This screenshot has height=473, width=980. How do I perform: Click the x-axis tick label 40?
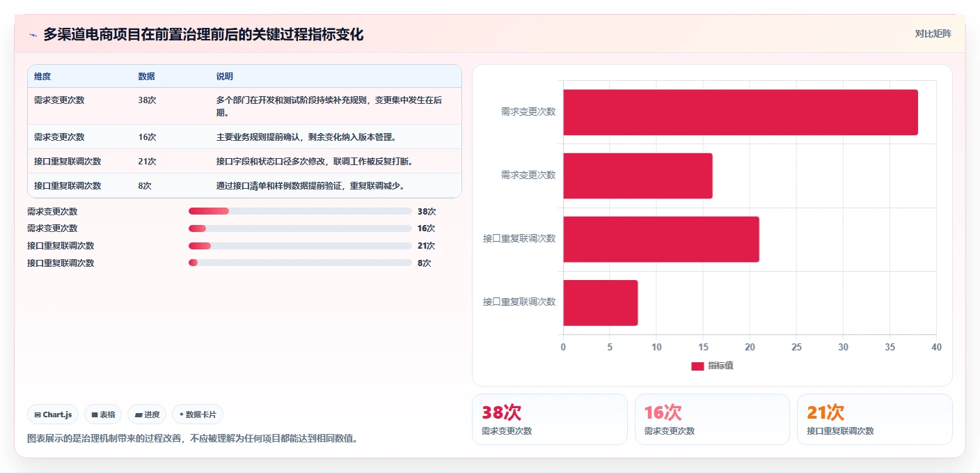(x=936, y=347)
